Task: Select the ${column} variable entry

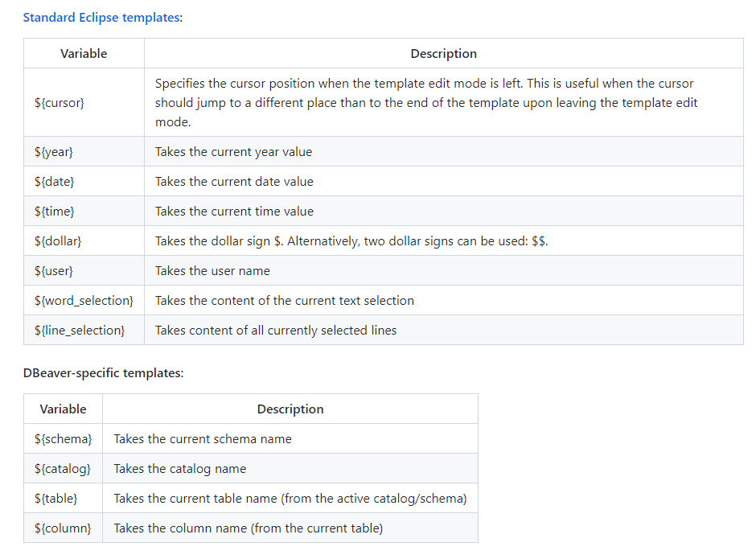Action: point(63,528)
